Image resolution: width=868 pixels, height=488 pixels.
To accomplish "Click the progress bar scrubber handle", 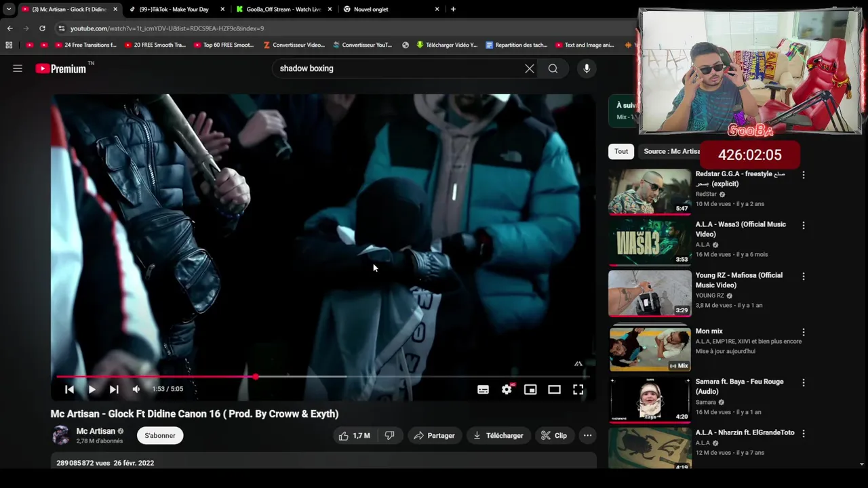I will point(256,376).
